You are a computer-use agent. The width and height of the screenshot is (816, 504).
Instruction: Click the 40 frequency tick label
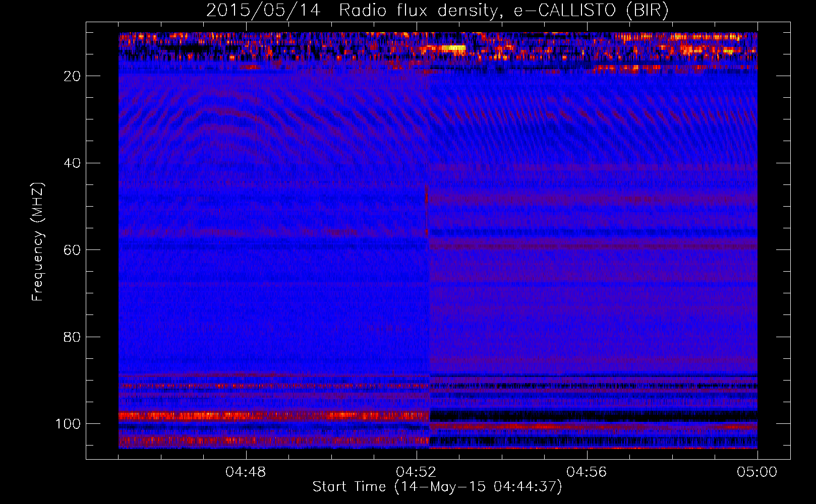pos(72,163)
